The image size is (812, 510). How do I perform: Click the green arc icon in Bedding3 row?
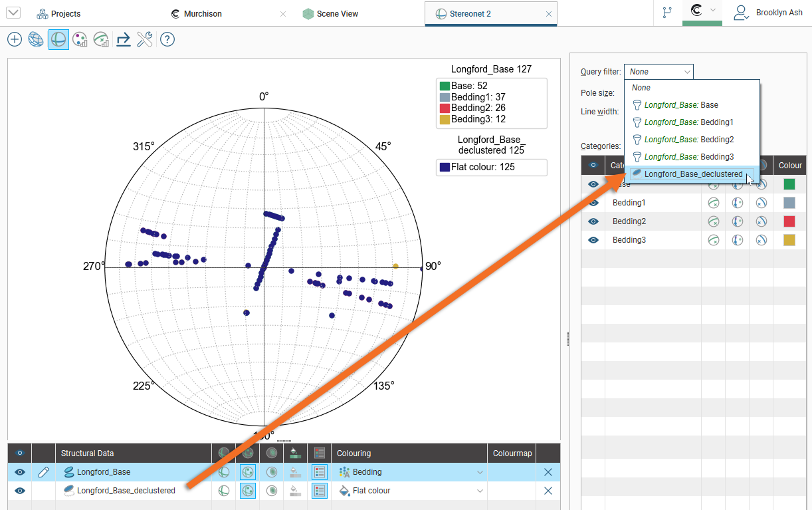[714, 240]
